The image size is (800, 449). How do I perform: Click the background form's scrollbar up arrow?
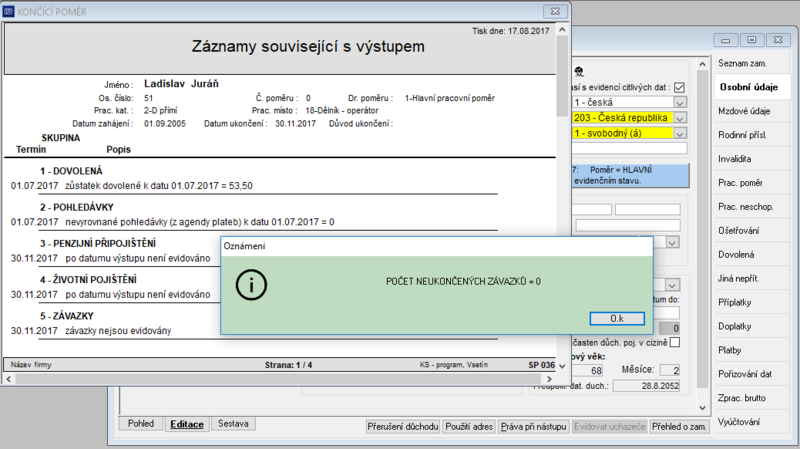pos(703,64)
